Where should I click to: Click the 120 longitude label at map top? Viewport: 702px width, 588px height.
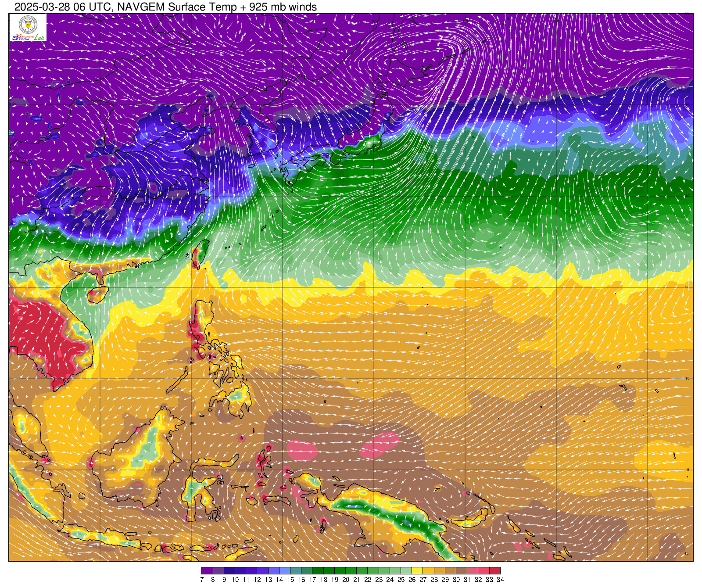pos(192,21)
